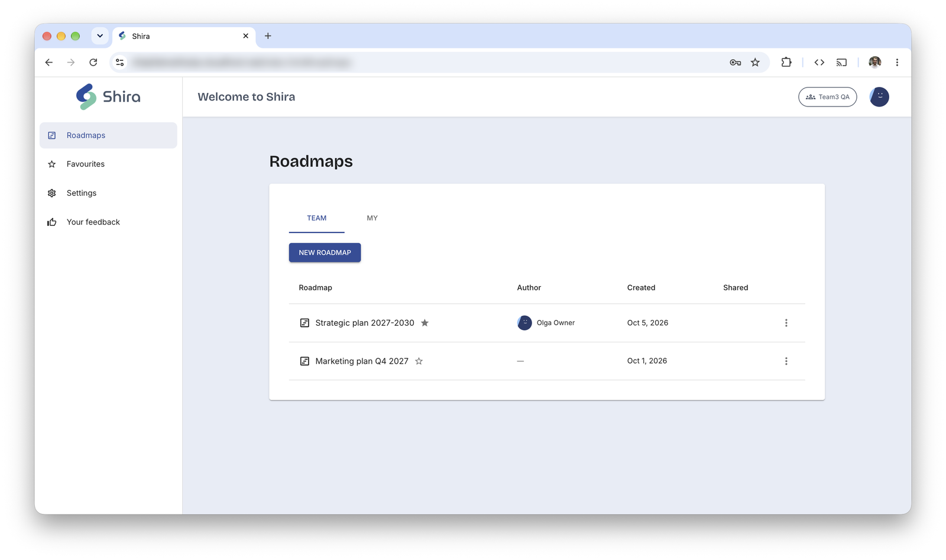Open more options for Marketing plan Q4 2027
This screenshot has height=560, width=946.
click(x=786, y=361)
